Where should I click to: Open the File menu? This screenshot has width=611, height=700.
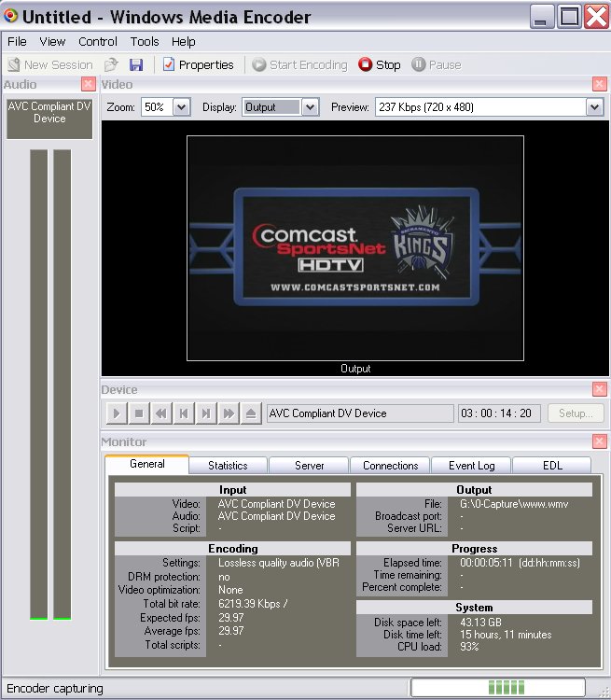point(17,41)
